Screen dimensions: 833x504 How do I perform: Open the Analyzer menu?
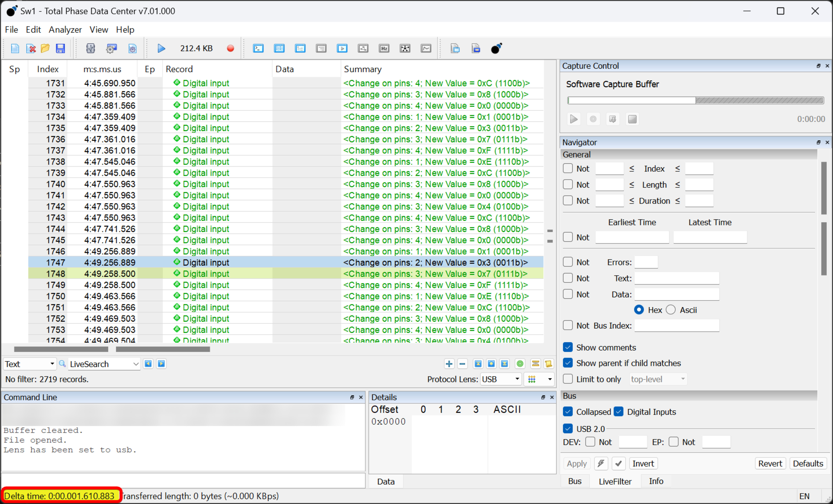point(65,30)
